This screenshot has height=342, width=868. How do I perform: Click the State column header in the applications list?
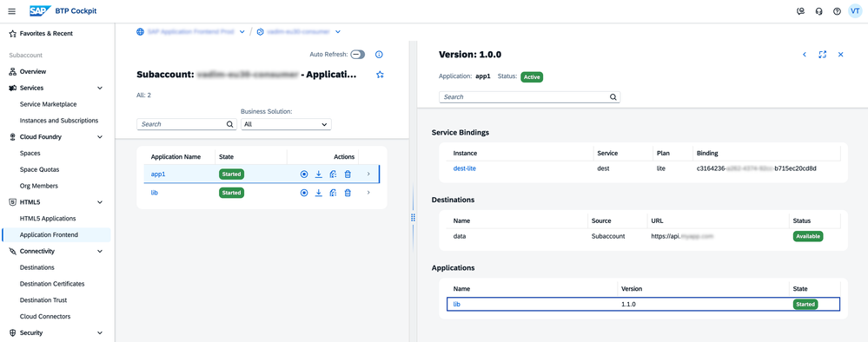[x=226, y=157]
